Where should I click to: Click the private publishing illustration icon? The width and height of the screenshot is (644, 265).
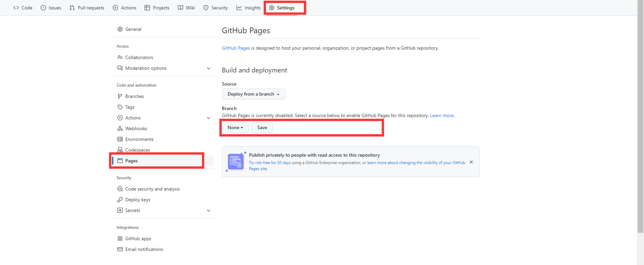pos(236,162)
